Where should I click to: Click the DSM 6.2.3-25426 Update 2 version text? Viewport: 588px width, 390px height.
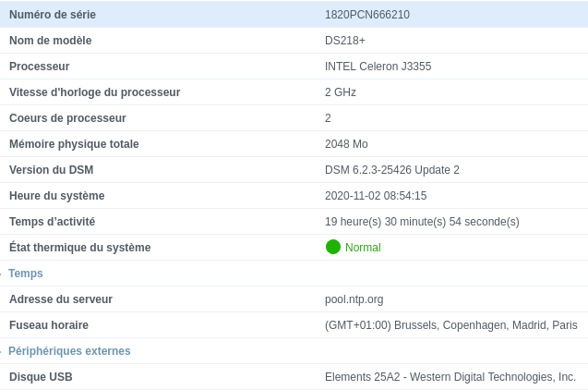click(x=391, y=170)
